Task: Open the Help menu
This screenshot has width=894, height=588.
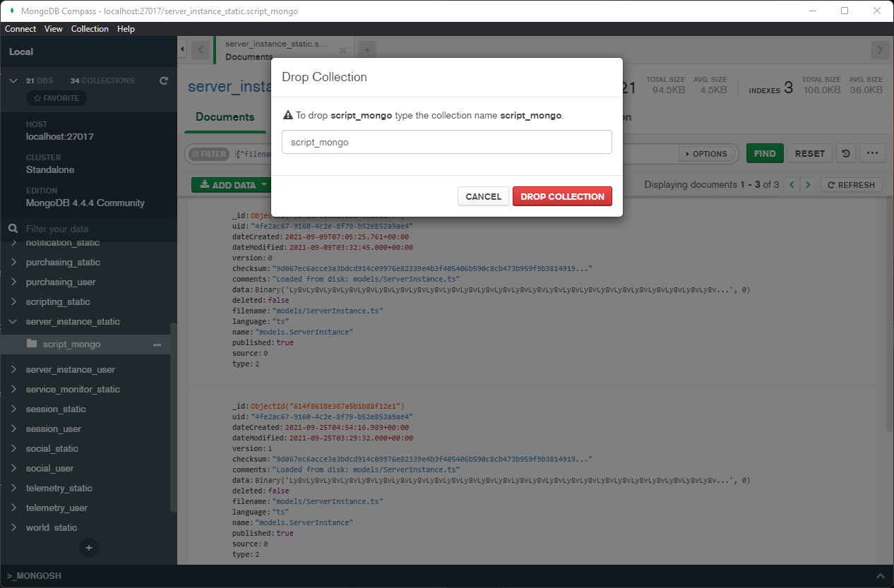Action: (126, 29)
